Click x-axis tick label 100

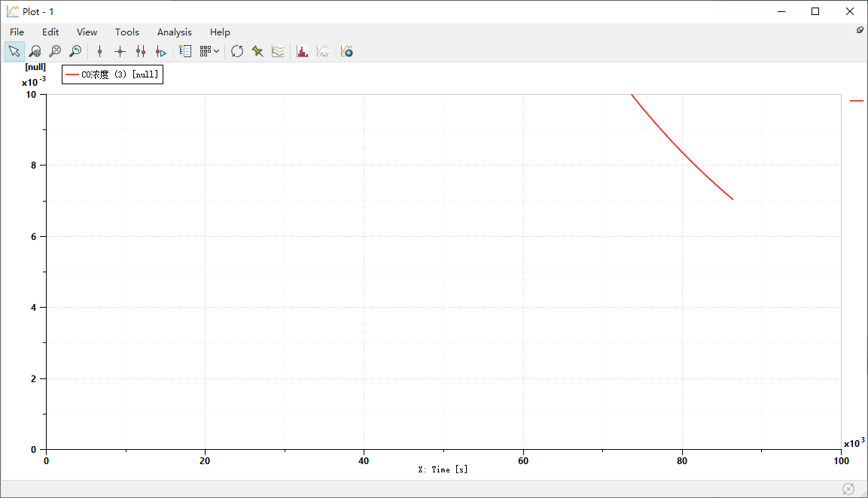click(842, 461)
